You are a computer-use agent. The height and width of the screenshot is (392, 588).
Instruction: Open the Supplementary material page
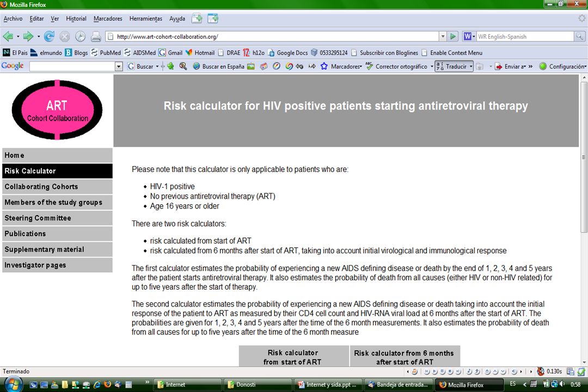pos(57,249)
